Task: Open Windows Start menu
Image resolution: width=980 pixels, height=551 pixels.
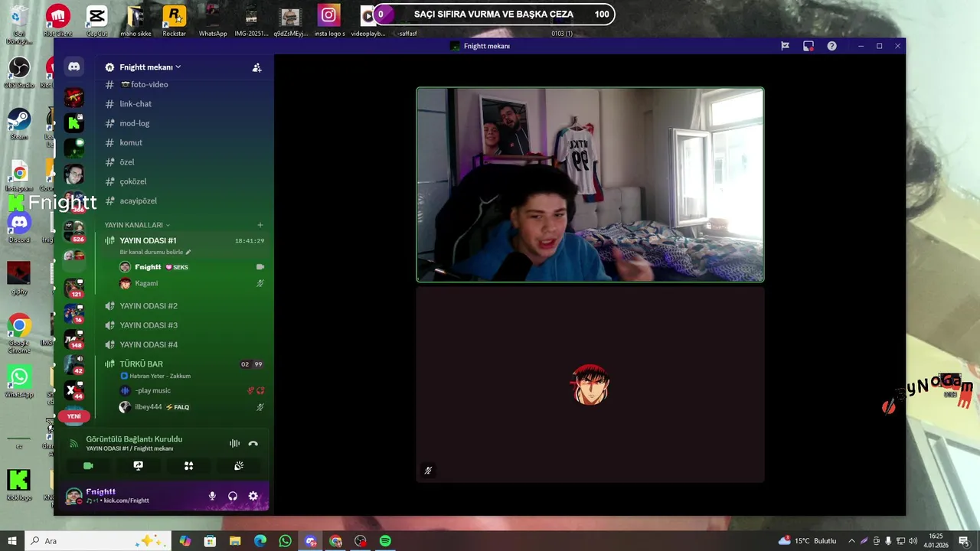Action: (x=12, y=541)
